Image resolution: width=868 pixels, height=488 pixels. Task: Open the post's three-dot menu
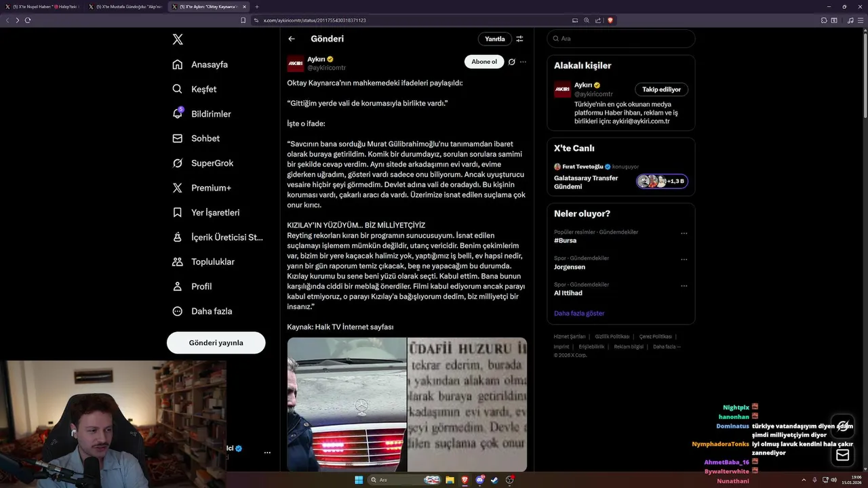pos(523,62)
